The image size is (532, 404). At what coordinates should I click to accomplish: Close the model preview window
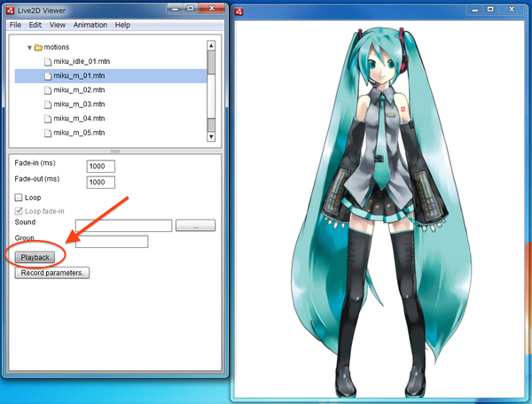(512, 10)
